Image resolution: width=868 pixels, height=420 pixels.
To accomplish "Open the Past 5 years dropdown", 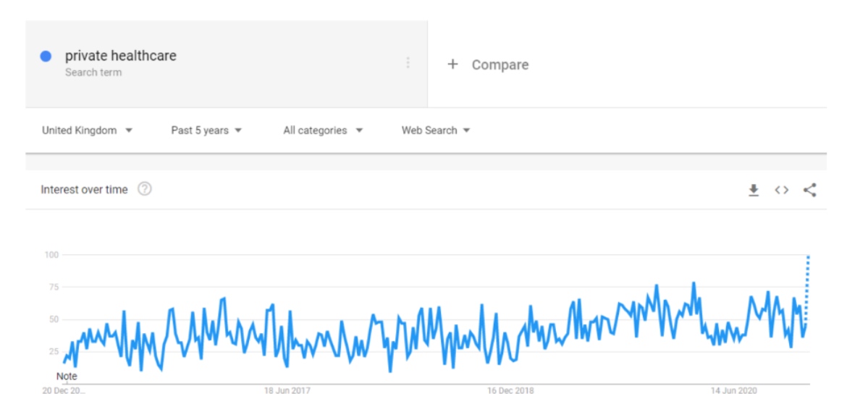I will pos(206,131).
